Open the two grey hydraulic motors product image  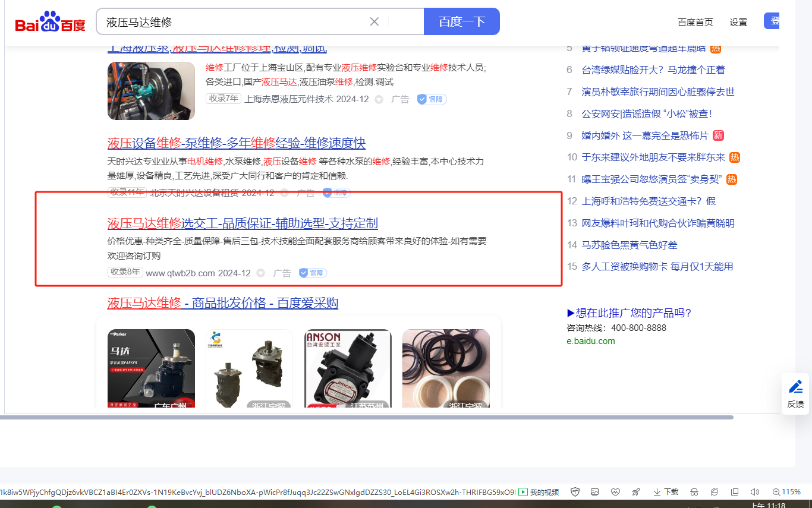click(249, 368)
